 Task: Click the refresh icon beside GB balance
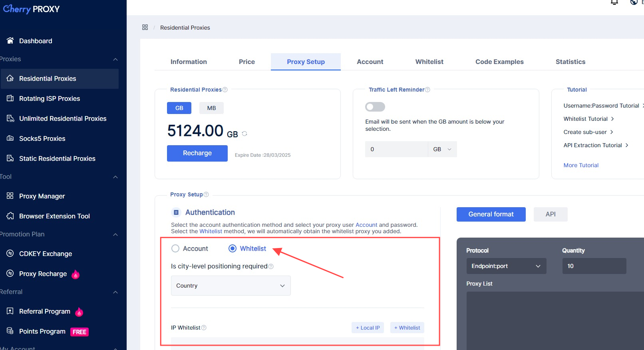coord(244,134)
